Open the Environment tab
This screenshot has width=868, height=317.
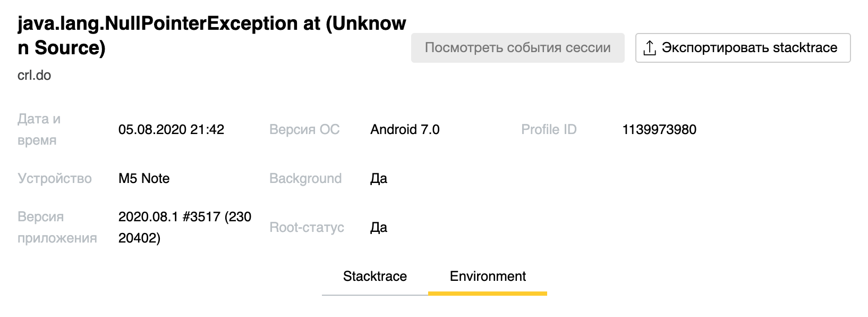coord(488,277)
